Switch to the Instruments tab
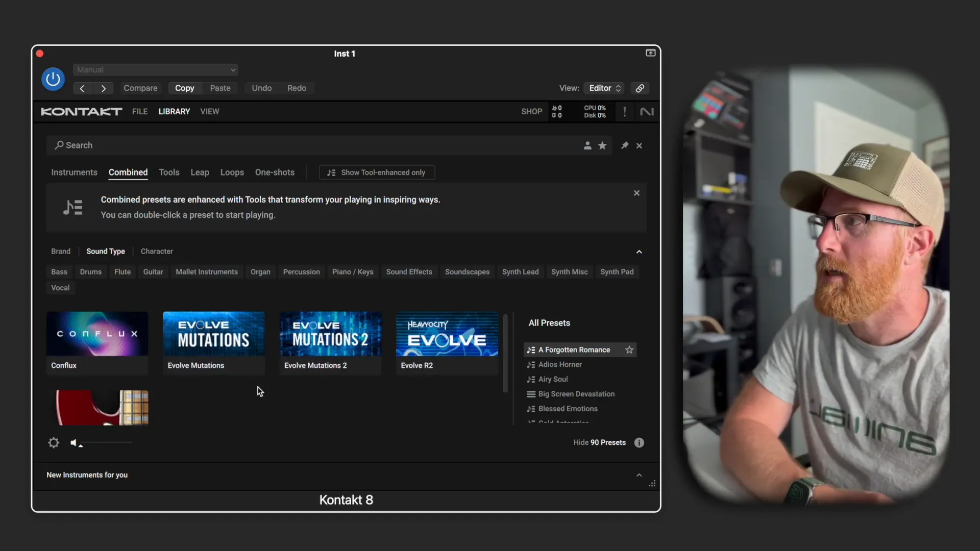 tap(74, 172)
